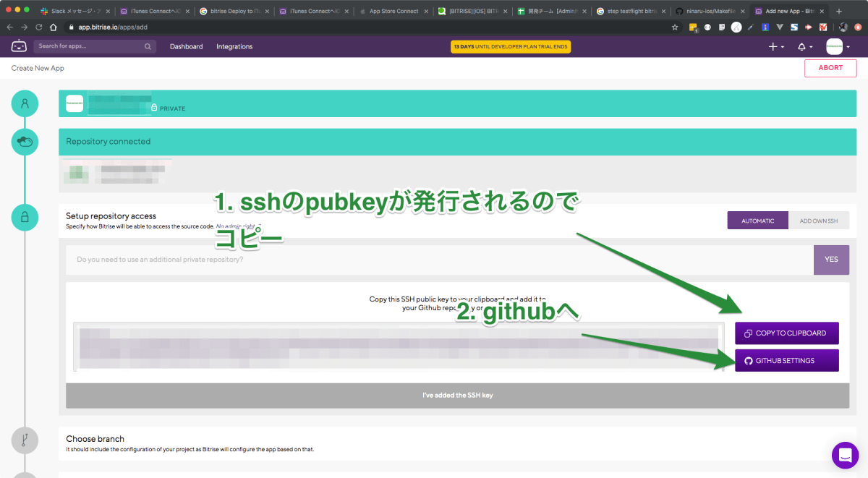Viewport: 868px width, 478px height.
Task: Switch to the App Store Connect tab
Action: (393, 12)
